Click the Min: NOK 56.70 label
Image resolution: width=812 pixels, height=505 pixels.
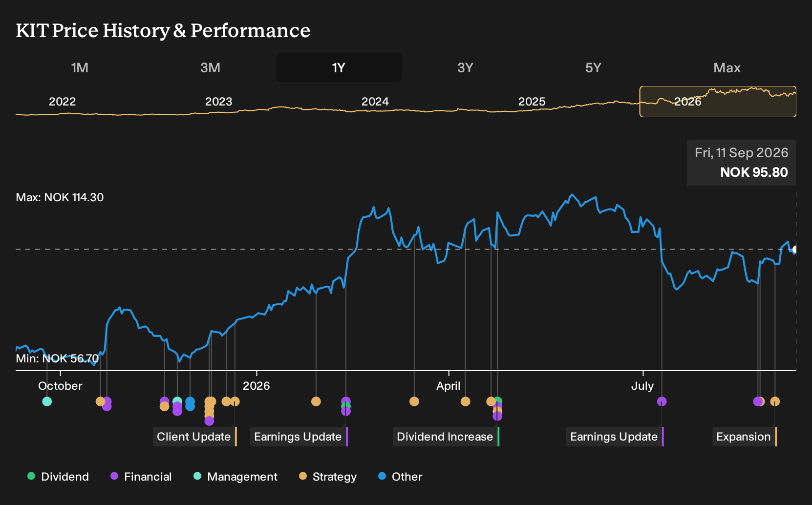click(x=57, y=358)
